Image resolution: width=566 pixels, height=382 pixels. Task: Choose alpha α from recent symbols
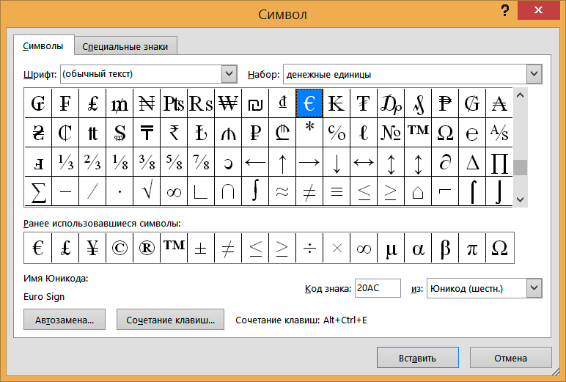pyautogui.click(x=418, y=248)
